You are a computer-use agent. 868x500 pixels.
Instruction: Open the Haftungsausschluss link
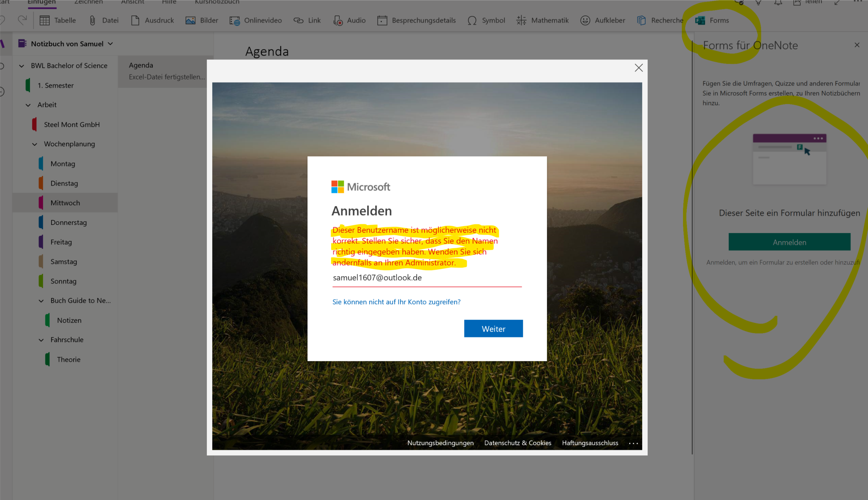point(590,443)
